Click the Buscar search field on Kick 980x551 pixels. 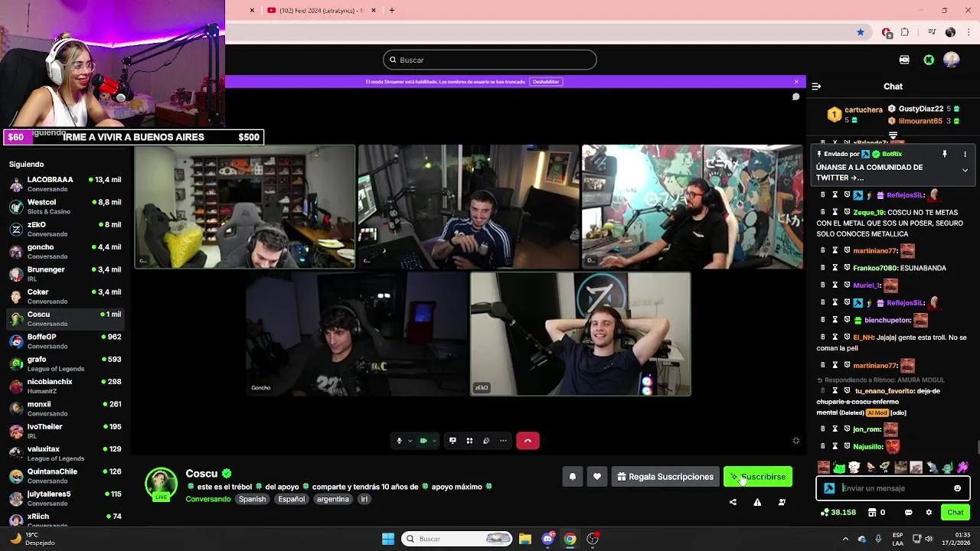coord(490,60)
